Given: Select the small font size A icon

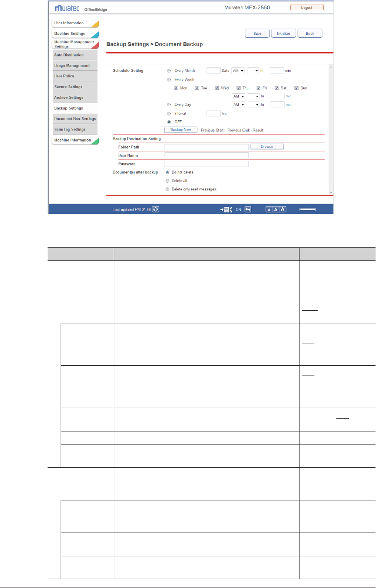Looking at the screenshot, I should [269, 210].
